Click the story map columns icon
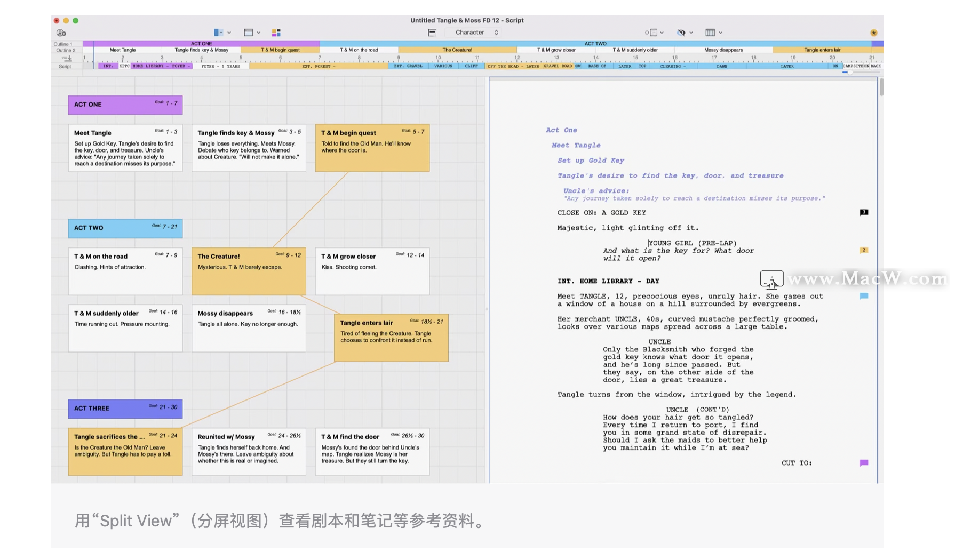Image resolution: width=955 pixels, height=560 pixels. [x=710, y=33]
